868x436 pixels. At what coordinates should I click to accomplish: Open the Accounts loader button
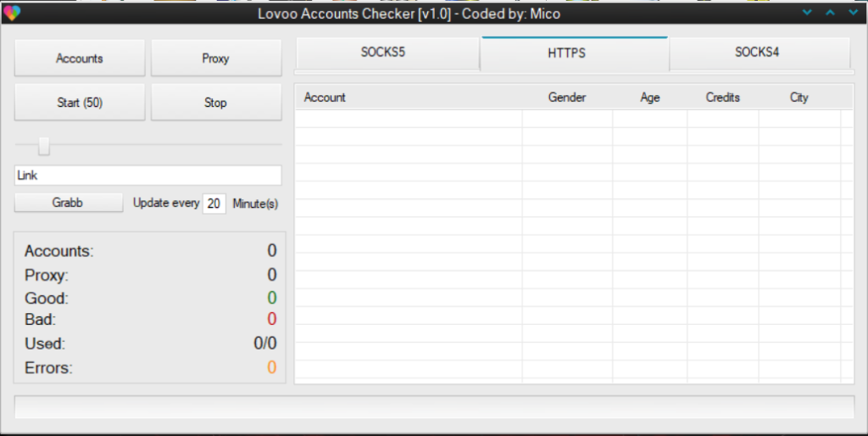point(80,58)
